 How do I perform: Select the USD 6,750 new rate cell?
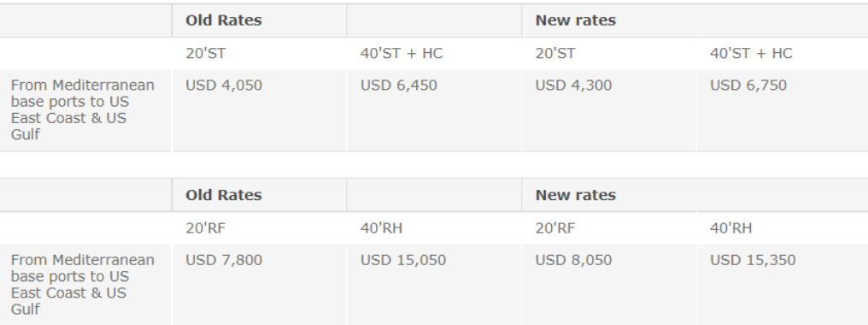748,86
